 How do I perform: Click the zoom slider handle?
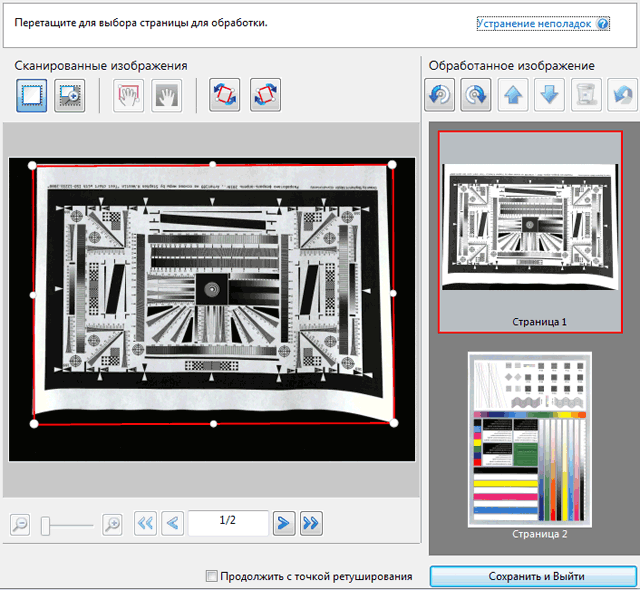[46, 523]
